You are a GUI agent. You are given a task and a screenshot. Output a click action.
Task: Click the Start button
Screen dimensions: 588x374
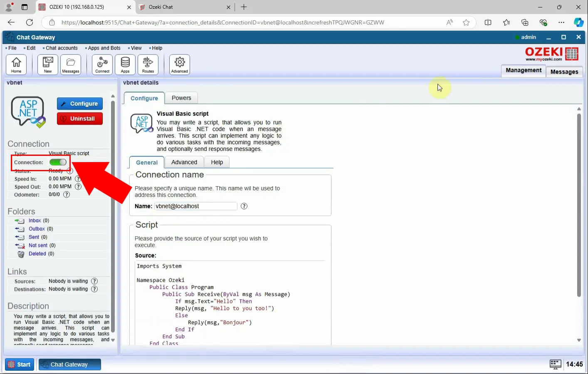tap(20, 364)
